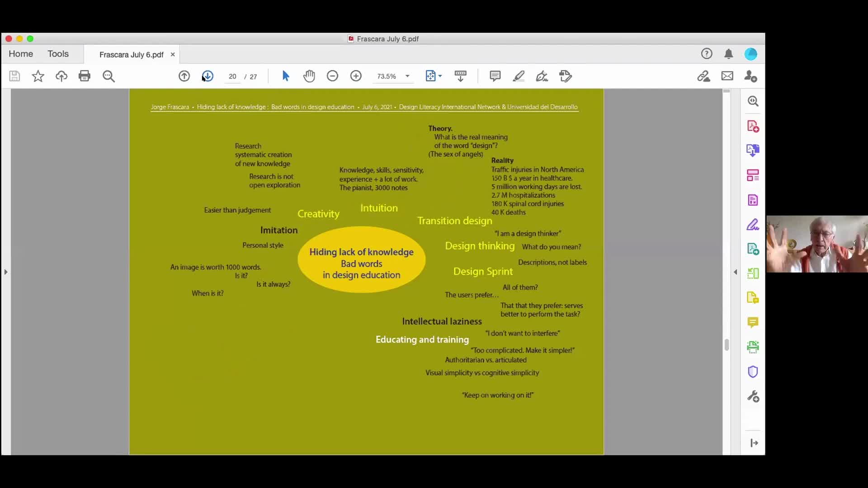Add a sticky note comment

[x=495, y=76]
